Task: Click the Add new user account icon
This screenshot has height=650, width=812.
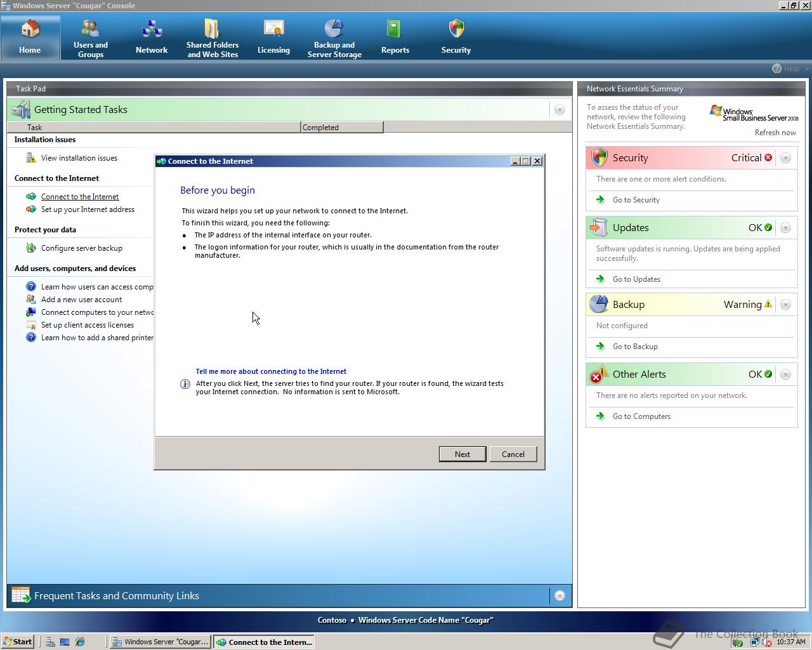Action: (31, 300)
